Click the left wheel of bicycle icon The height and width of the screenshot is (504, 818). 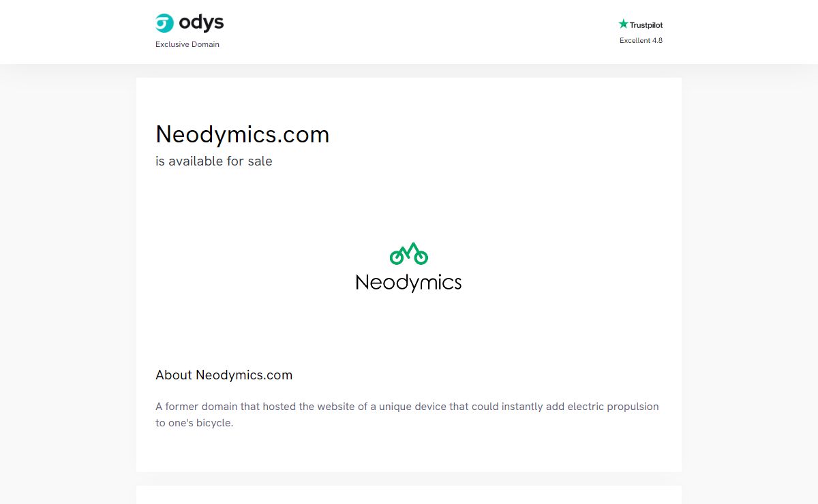(x=397, y=257)
